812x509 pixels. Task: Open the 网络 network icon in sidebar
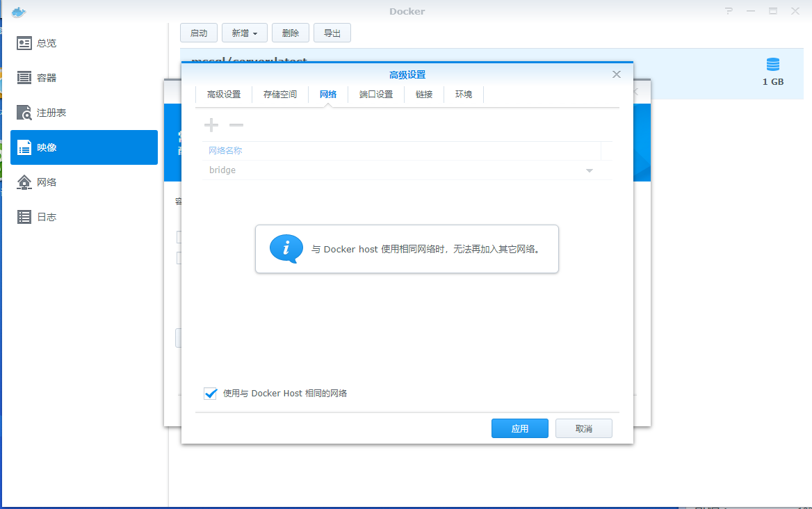24,182
